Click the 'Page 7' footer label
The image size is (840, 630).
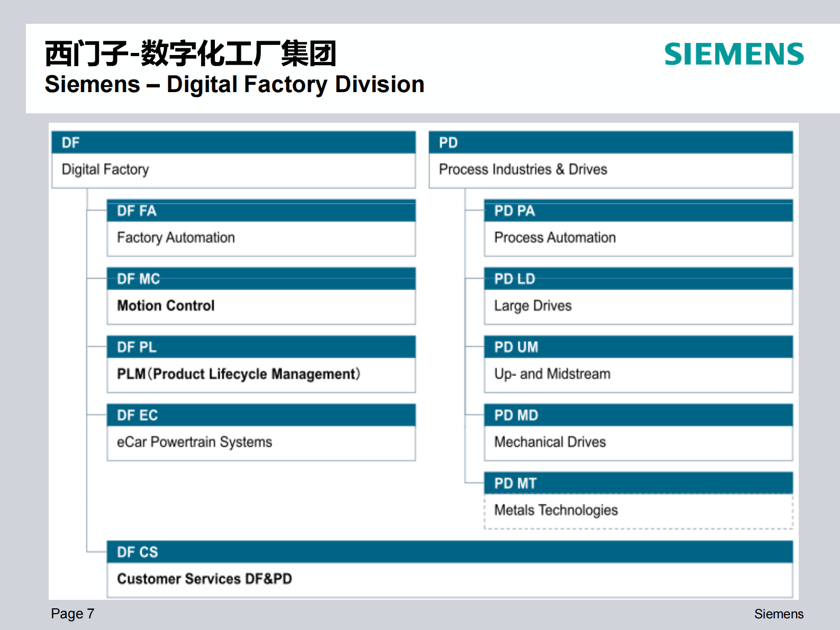point(73,614)
